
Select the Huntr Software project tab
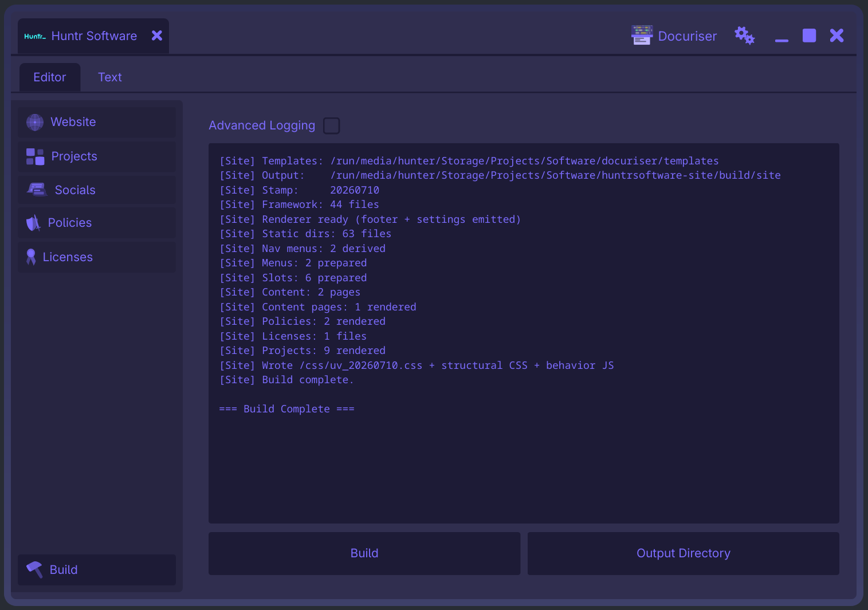click(93, 36)
